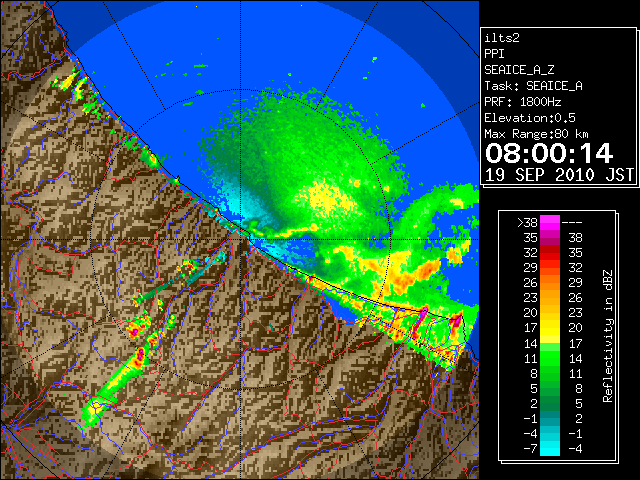This screenshot has height=480, width=640.
Task: Pick the cyan swatch at the scale bottom
Action: click(550, 448)
